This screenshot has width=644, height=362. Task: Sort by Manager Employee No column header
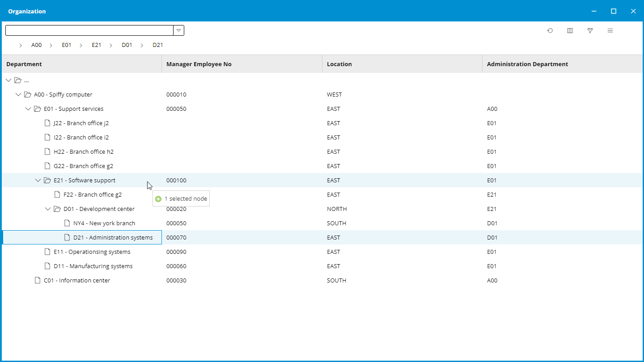click(x=199, y=64)
